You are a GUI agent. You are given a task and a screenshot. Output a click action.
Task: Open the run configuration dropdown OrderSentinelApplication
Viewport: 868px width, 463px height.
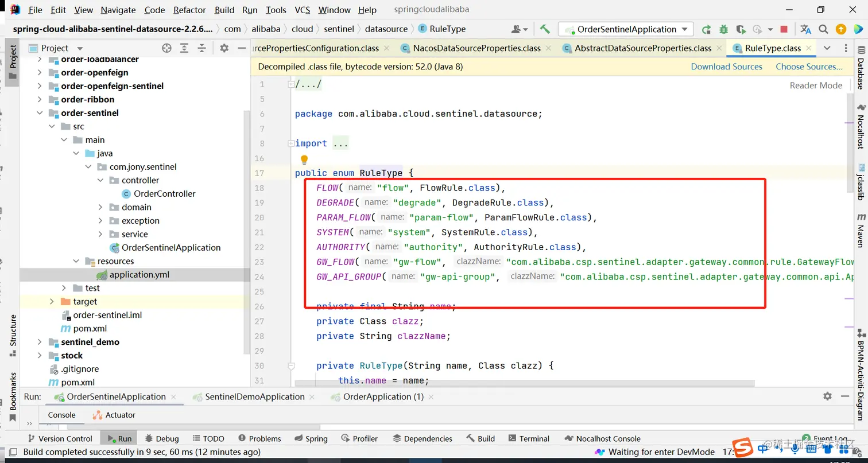626,29
